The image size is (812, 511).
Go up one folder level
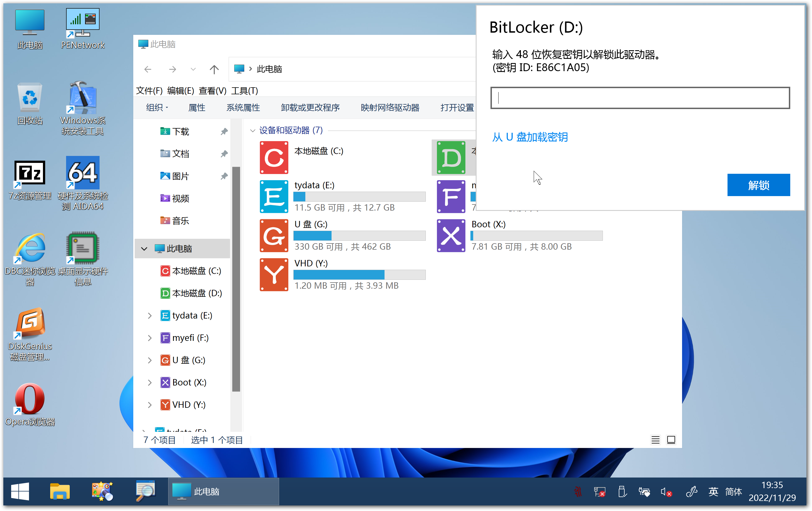[x=214, y=69]
